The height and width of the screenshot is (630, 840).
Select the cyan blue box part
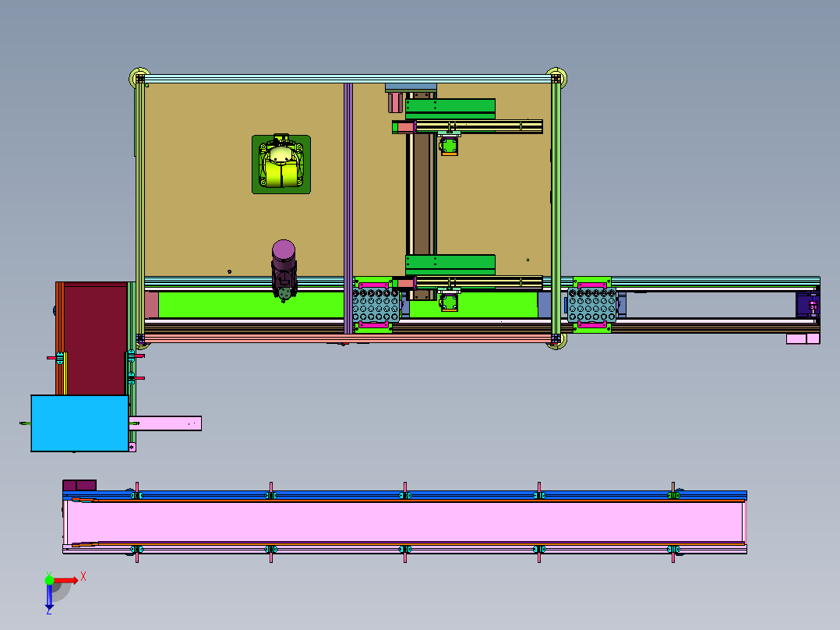[x=79, y=423]
